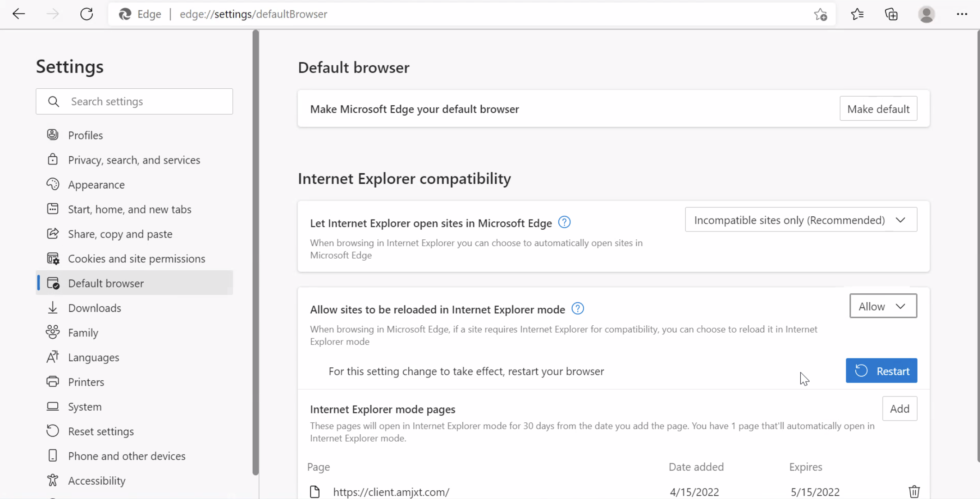Click the user profile avatar icon

(926, 14)
